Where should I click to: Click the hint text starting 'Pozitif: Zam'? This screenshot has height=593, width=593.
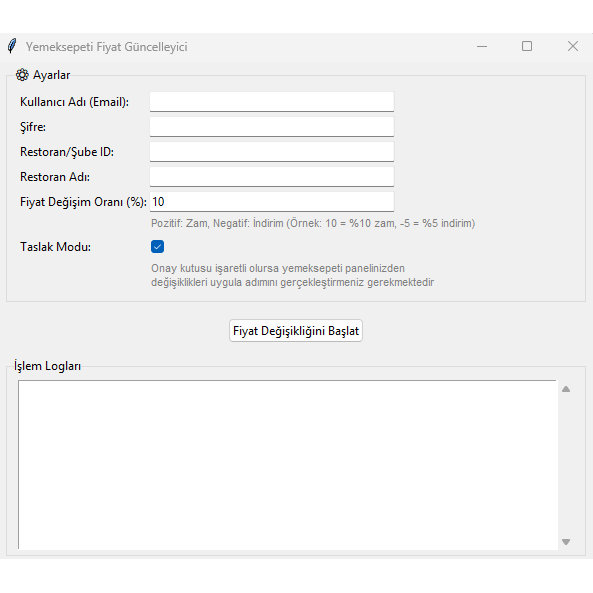tap(313, 223)
